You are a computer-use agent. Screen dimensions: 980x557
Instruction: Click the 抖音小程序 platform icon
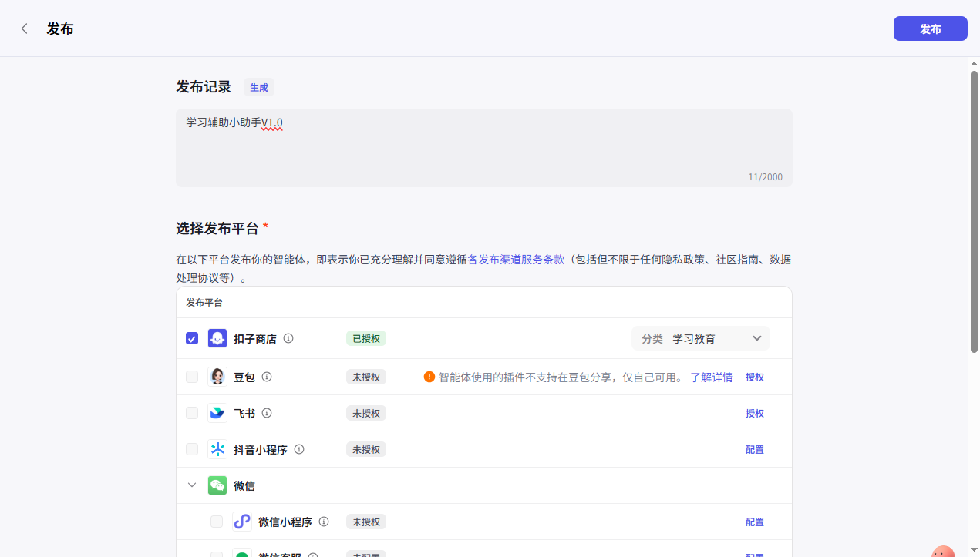click(217, 448)
